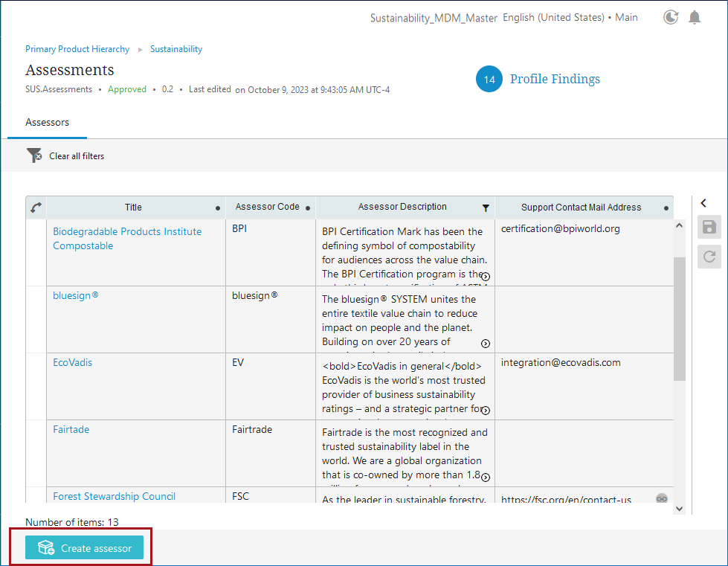
Task: Click the filter icon on Assessor Description column
Action: [x=486, y=208]
